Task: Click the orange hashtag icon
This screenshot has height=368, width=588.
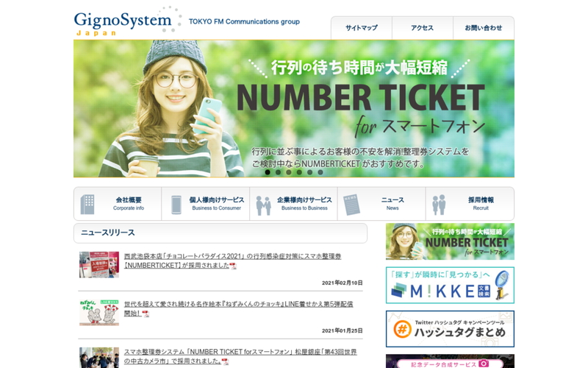Action: point(402,330)
